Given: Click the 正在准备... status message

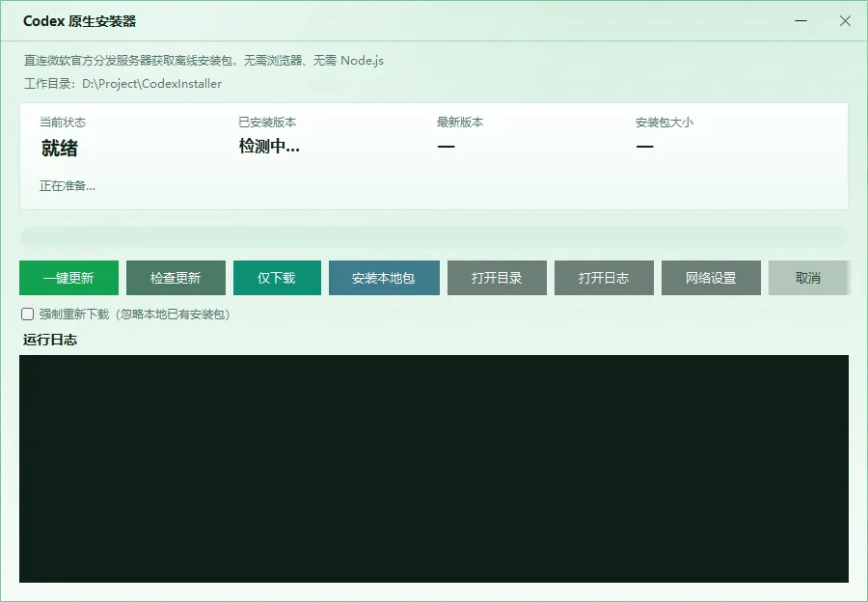Looking at the screenshot, I should [67, 186].
